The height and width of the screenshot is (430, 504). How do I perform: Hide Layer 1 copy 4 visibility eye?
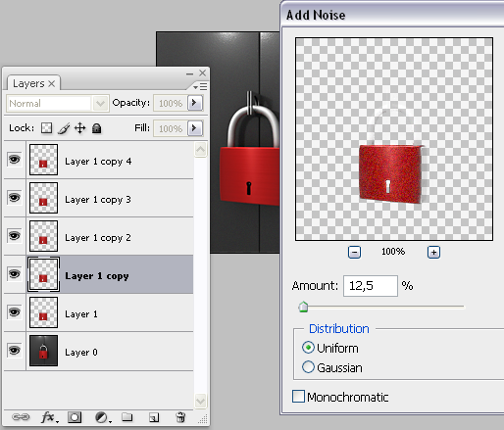click(15, 160)
